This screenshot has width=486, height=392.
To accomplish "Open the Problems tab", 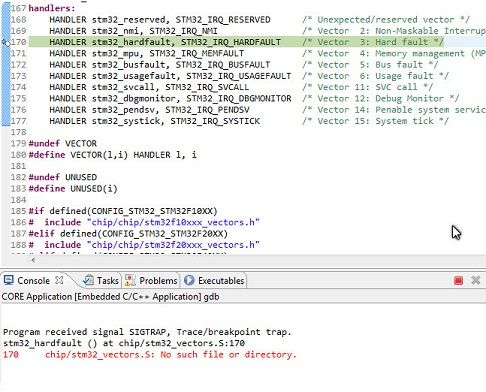I will point(151,281).
